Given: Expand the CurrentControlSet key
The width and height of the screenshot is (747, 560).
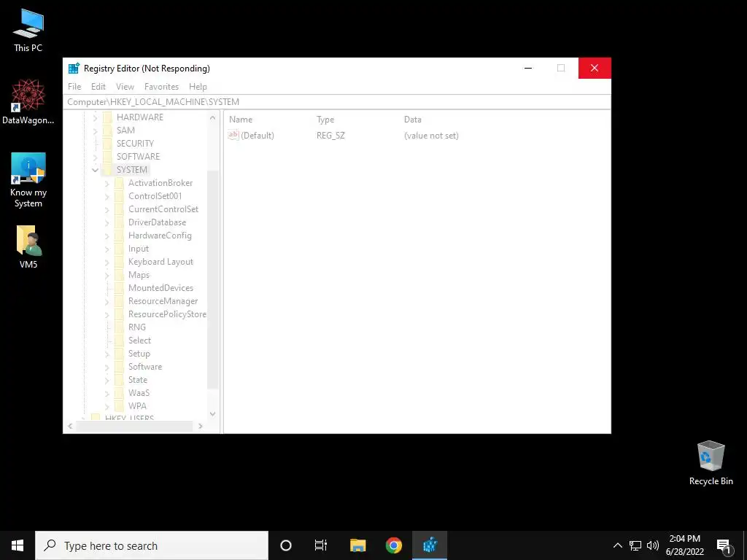Looking at the screenshot, I should pos(107,209).
